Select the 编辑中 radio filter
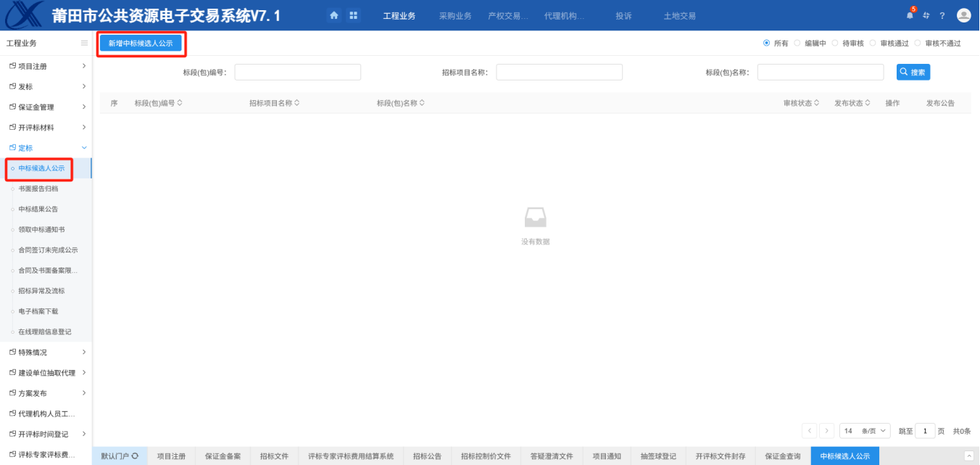980x465 pixels. tap(798, 44)
